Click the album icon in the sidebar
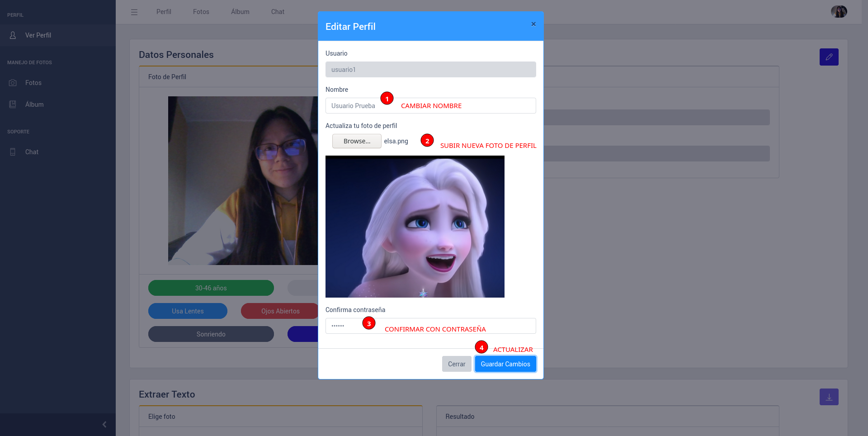The width and height of the screenshot is (868, 436). click(x=13, y=104)
